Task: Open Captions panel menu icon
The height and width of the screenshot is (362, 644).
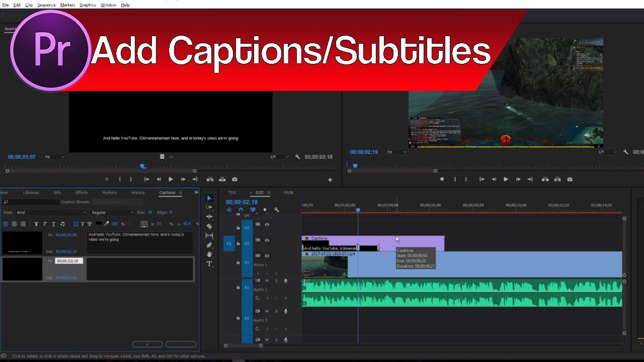Action: (182, 193)
